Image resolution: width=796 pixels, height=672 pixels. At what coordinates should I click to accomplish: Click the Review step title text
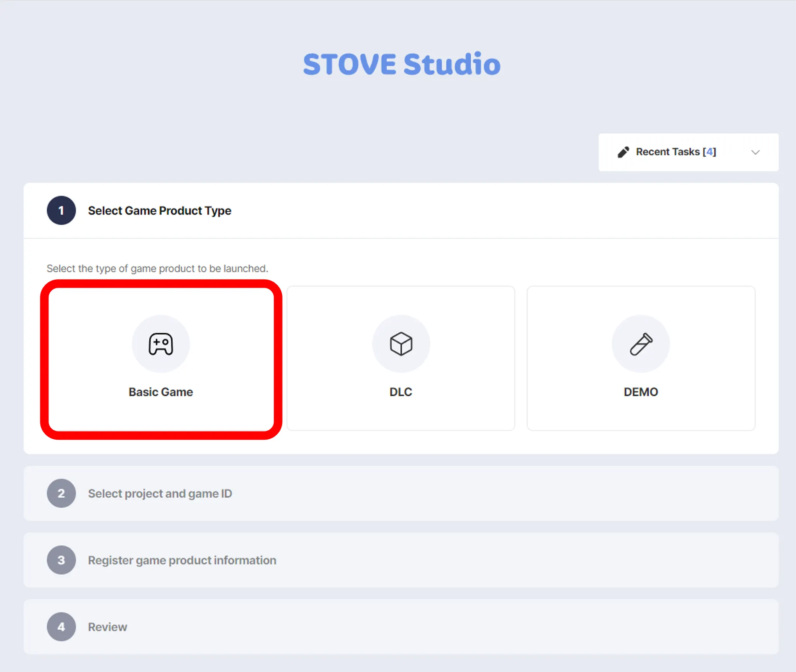(107, 627)
